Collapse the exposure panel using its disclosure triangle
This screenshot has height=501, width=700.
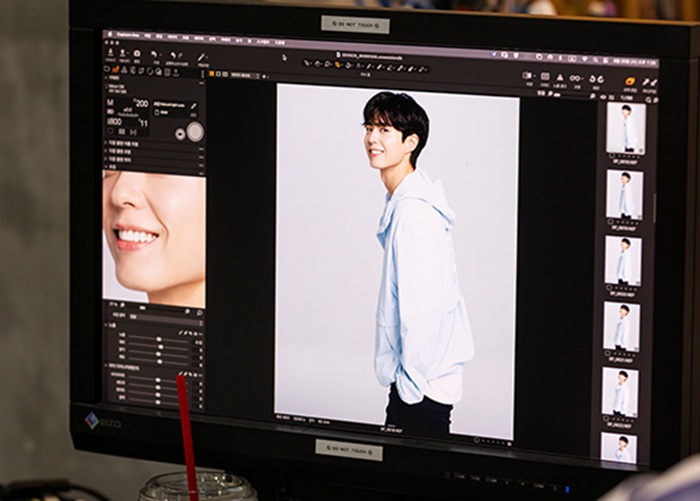tap(108, 324)
